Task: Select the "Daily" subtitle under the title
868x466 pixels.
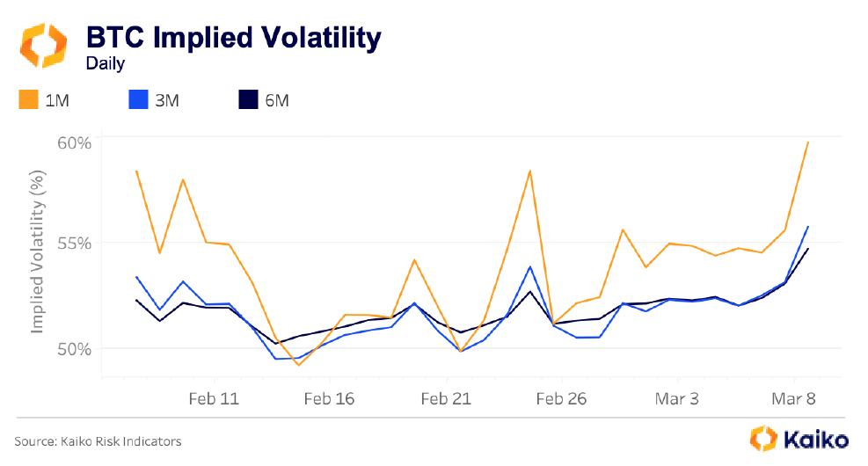Action: pos(105,63)
